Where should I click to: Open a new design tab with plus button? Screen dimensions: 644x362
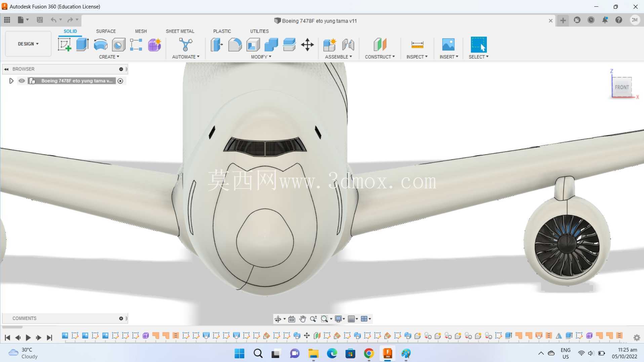[x=563, y=21]
